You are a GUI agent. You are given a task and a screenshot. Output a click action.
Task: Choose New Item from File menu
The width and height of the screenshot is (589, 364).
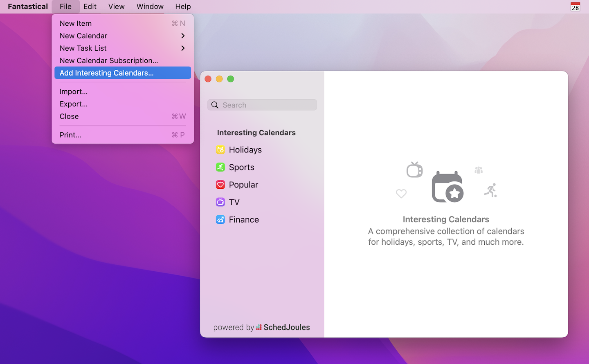coord(122,23)
